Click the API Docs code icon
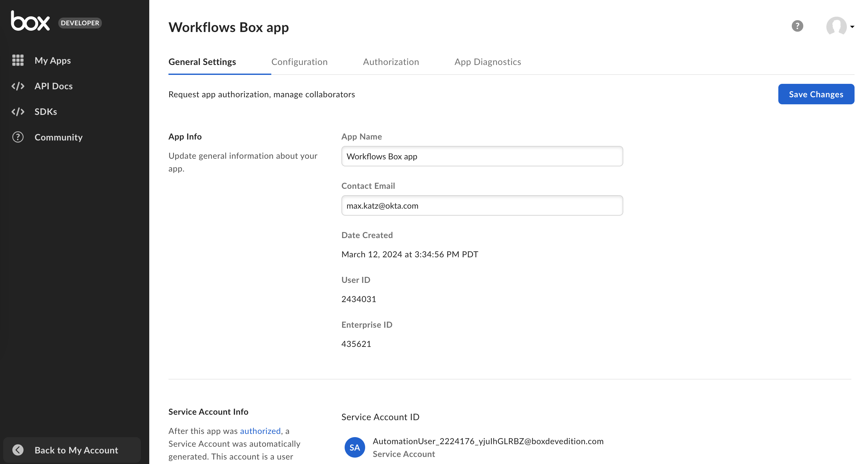868x464 pixels. coord(18,86)
